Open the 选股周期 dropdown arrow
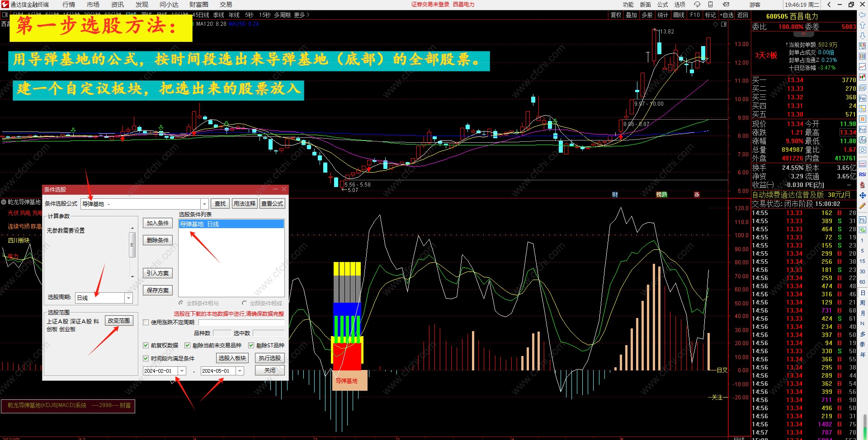 pos(128,298)
